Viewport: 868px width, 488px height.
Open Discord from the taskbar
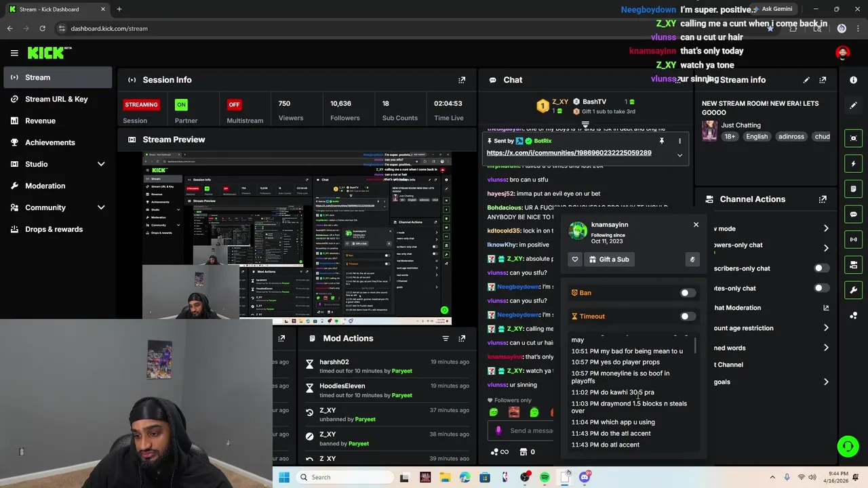pyautogui.click(x=585, y=477)
